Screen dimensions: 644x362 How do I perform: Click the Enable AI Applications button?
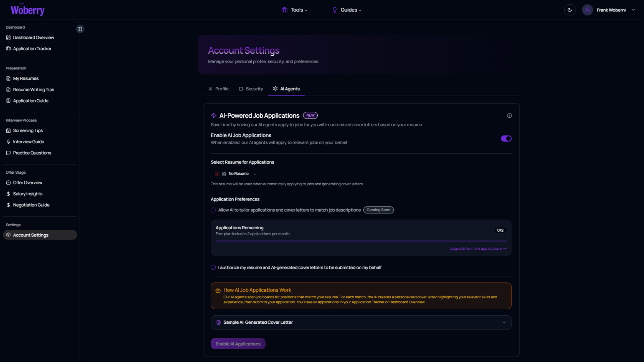point(238,344)
